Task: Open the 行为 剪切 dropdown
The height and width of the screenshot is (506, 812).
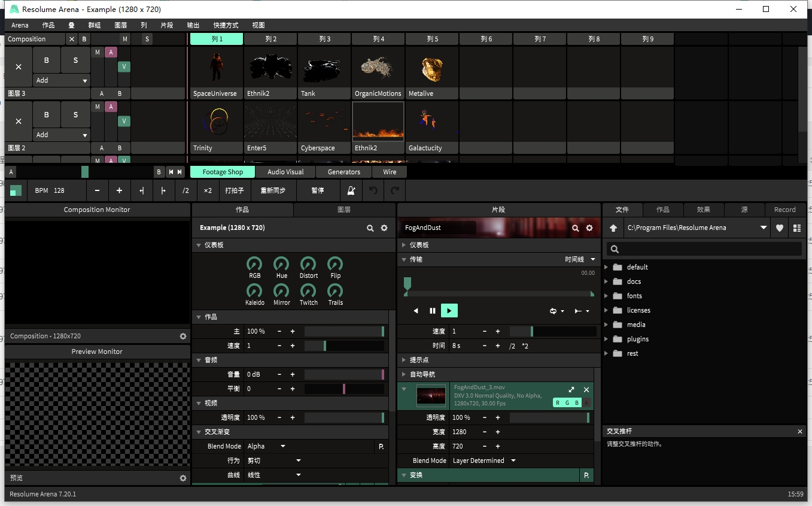Action: [x=274, y=460]
